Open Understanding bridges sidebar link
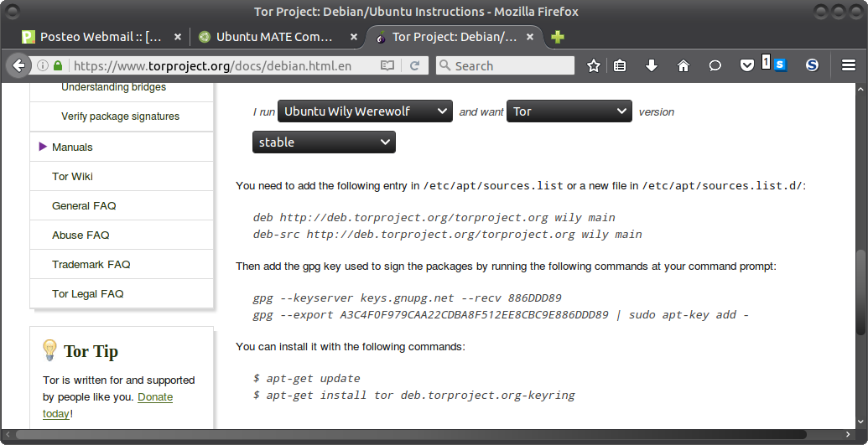This screenshot has width=868, height=445. click(x=113, y=87)
